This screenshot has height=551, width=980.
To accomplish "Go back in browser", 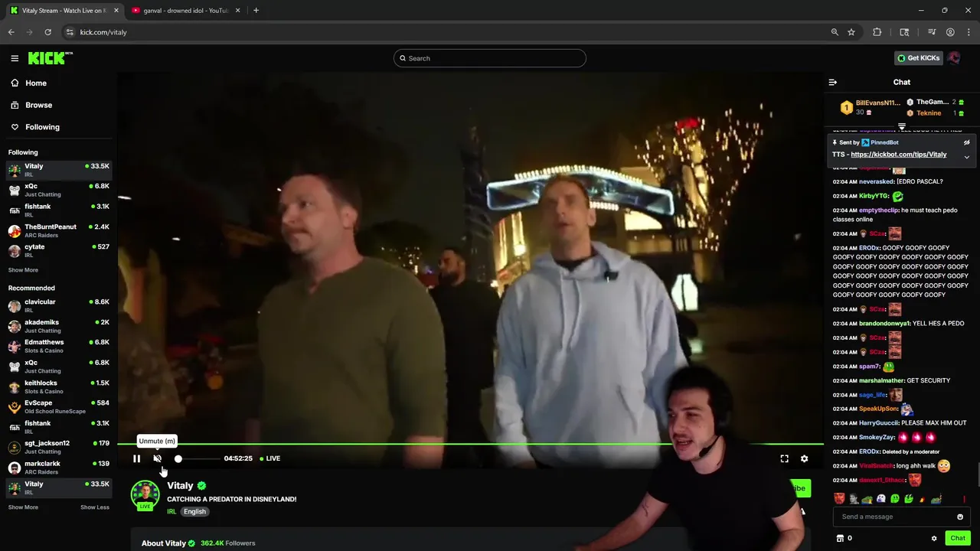I will pos(11,32).
